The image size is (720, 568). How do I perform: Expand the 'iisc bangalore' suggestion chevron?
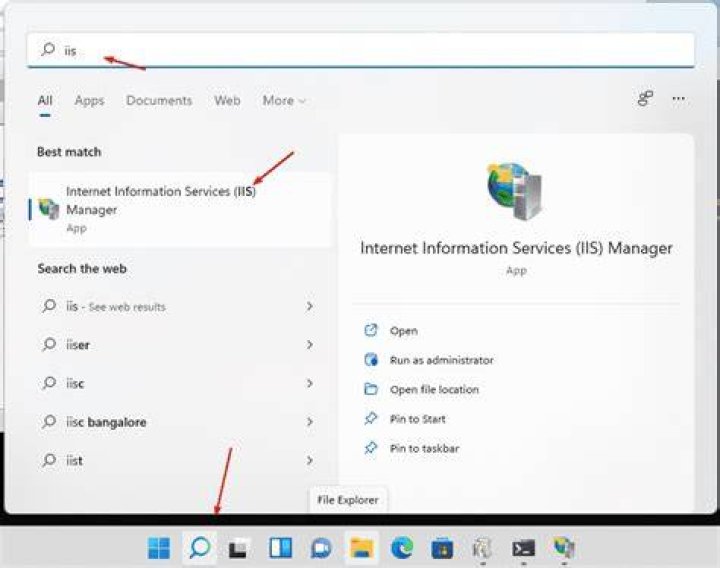[x=310, y=422]
